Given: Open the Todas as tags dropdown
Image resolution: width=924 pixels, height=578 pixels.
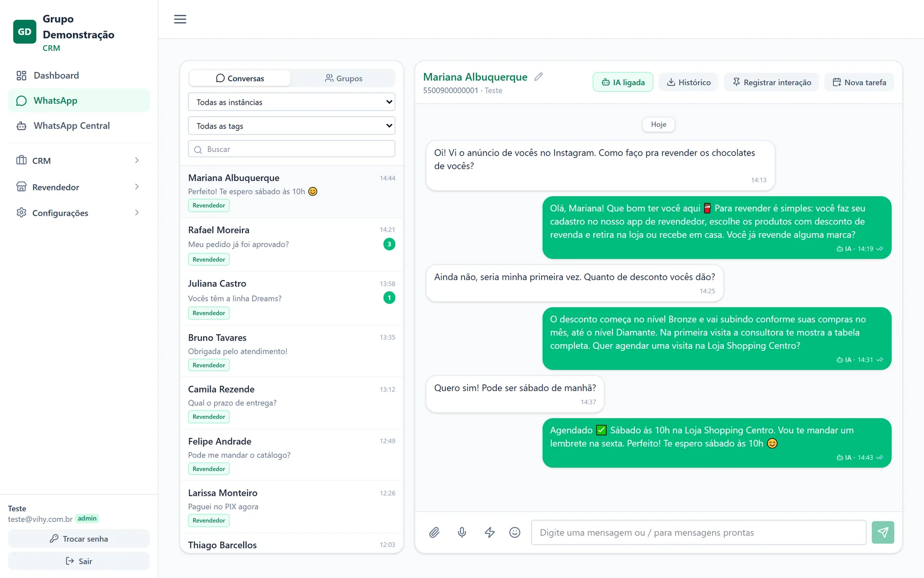Looking at the screenshot, I should click(292, 126).
